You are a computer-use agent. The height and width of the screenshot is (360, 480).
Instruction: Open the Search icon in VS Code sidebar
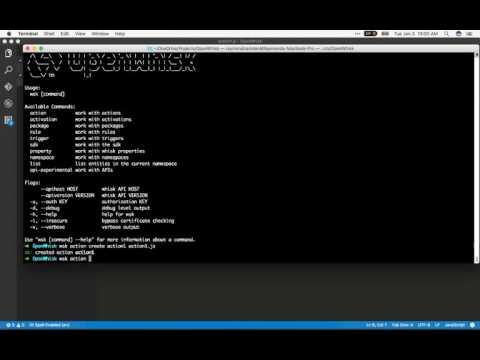pos(8,70)
